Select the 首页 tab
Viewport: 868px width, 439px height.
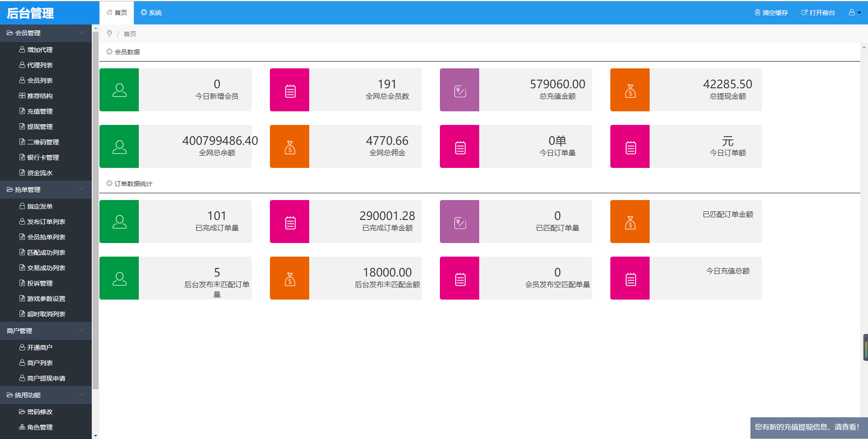[x=117, y=13]
